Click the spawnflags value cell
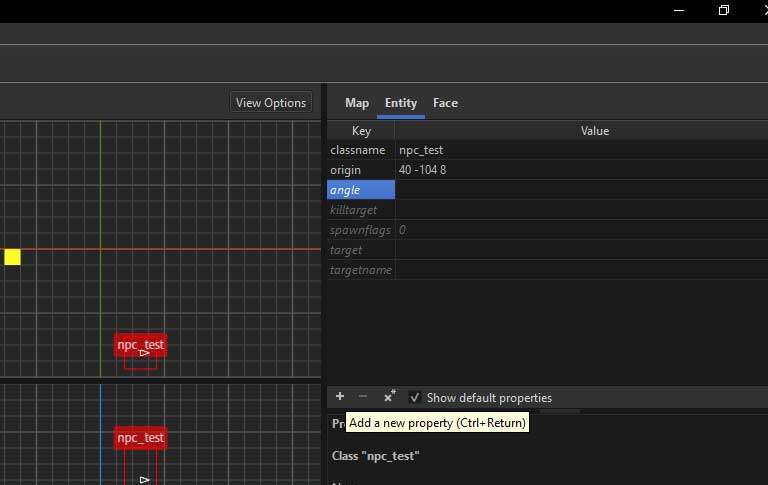 tap(580, 230)
